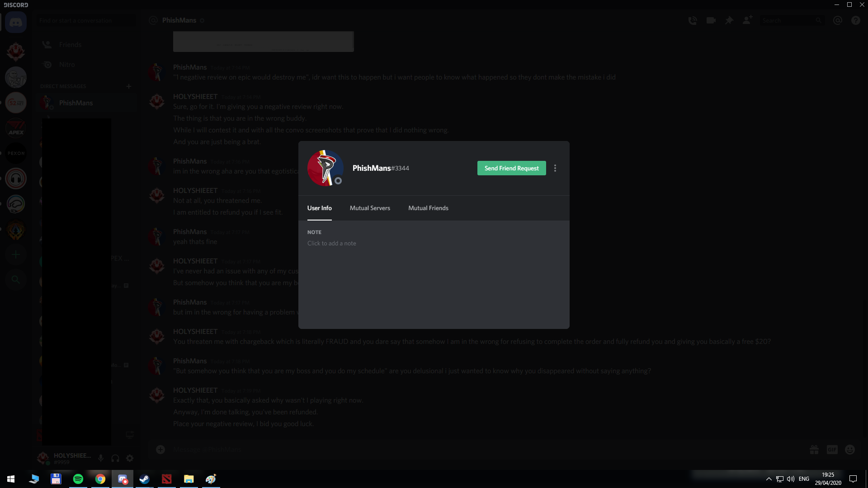Click the image attachment at top of chat
The width and height of the screenshot is (868, 488).
[263, 42]
